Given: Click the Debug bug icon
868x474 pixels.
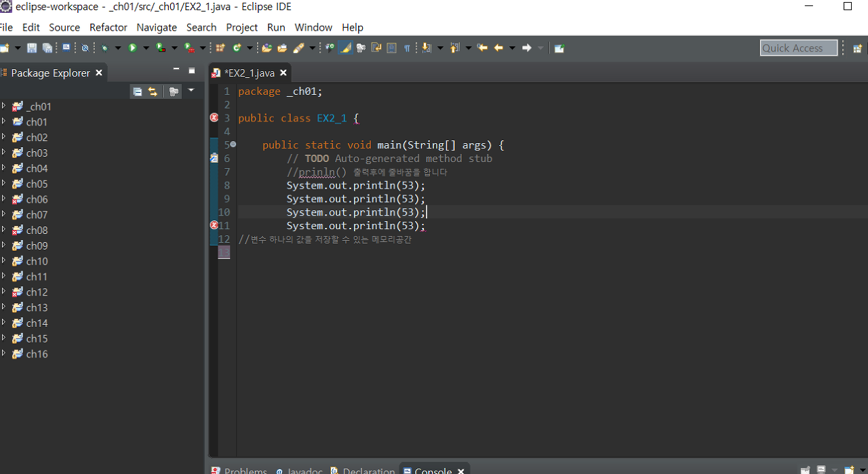Looking at the screenshot, I should pos(105,48).
